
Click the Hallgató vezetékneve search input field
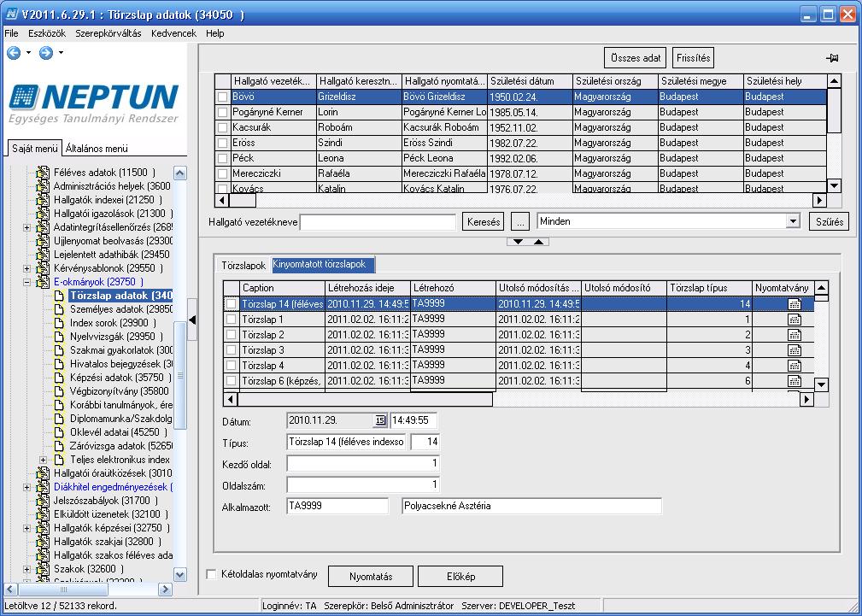378,222
